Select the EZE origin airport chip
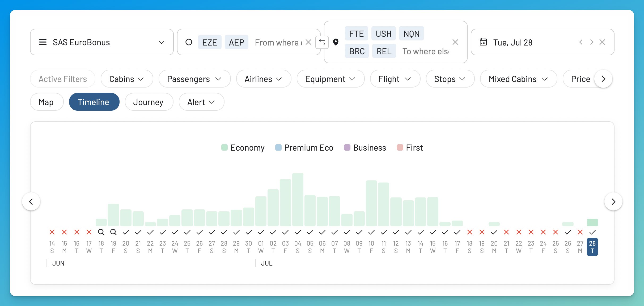This screenshot has width=644, height=306. (x=209, y=42)
